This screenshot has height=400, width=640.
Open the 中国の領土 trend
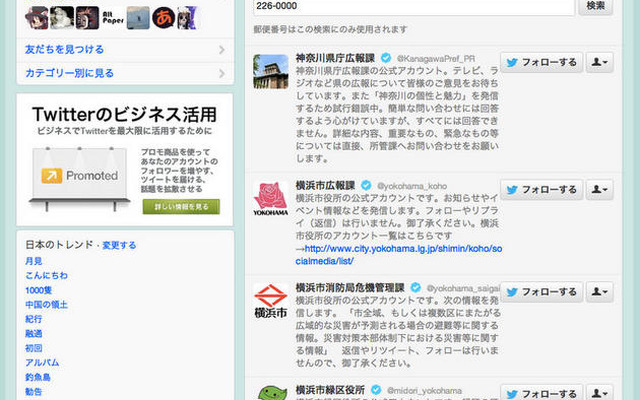(47, 305)
